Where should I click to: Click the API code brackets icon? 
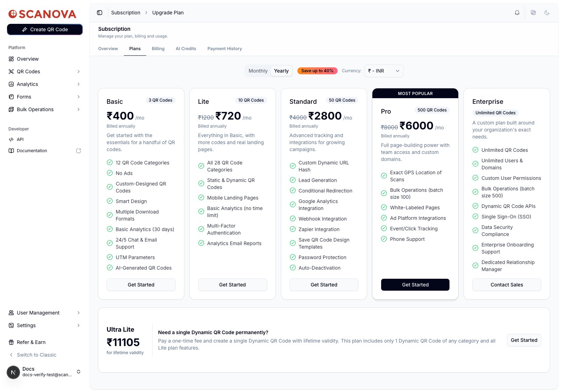click(x=11, y=140)
